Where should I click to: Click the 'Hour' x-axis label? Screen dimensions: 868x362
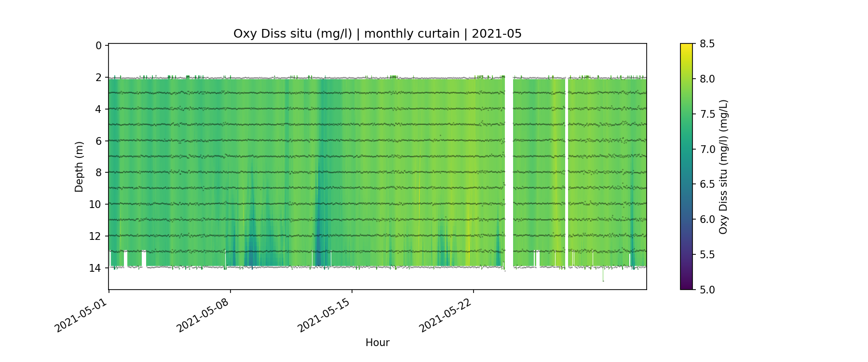(x=377, y=343)
